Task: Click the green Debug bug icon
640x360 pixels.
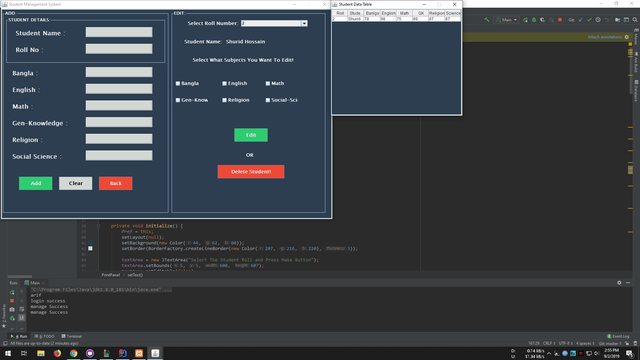Action: [534, 20]
